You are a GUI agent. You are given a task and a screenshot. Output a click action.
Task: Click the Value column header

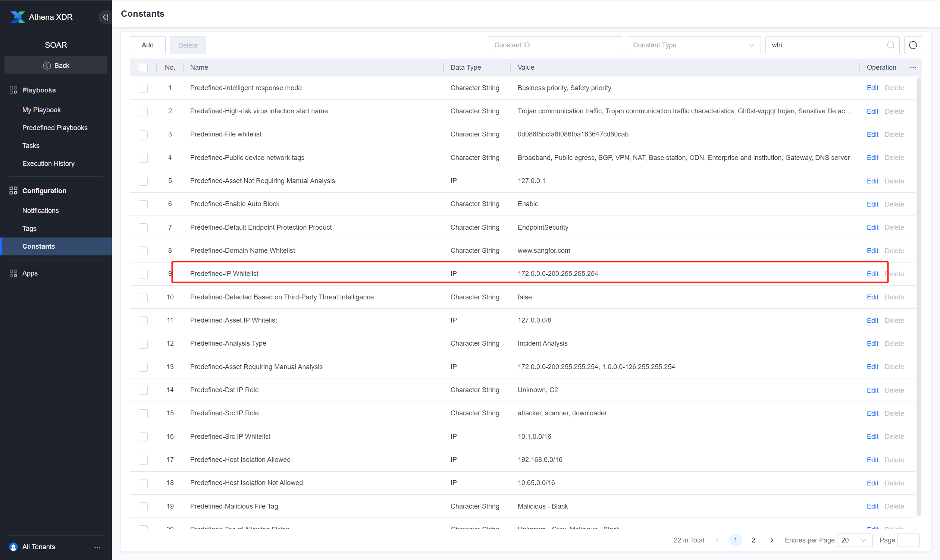(526, 67)
